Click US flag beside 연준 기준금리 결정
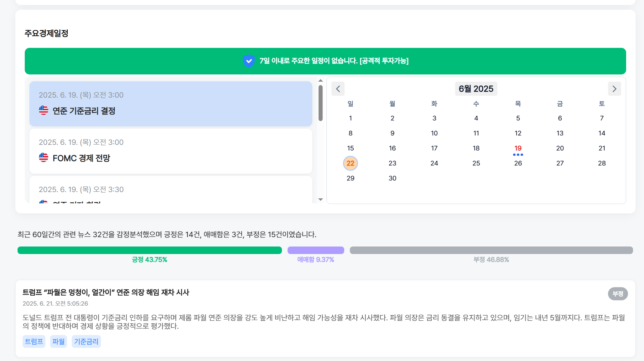Image resolution: width=644 pixels, height=361 pixels. 44,110
